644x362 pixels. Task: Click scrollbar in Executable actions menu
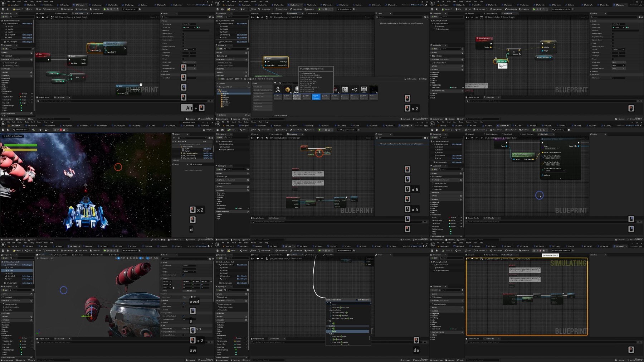pos(370,338)
